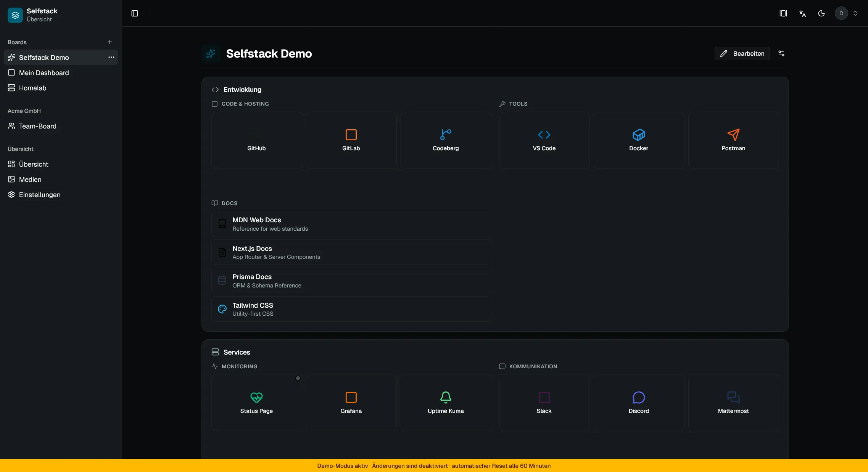The image size is (868, 472).
Task: Open user account dropdown chevron
Action: pos(855,13)
